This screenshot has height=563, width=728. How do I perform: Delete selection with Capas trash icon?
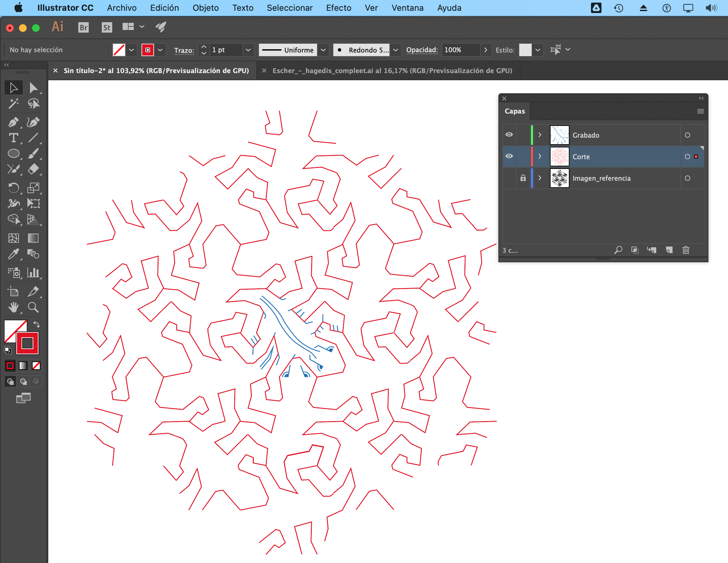coord(686,250)
